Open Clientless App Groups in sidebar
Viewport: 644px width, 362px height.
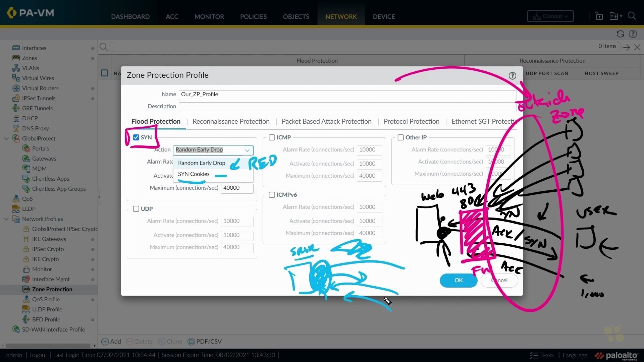tap(59, 189)
